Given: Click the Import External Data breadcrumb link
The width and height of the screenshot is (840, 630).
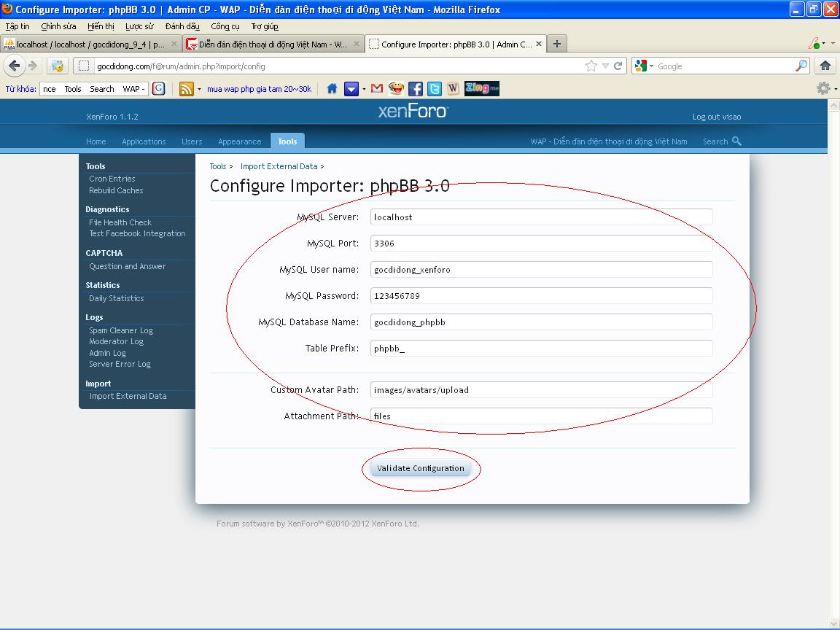Looking at the screenshot, I should pyautogui.click(x=279, y=166).
